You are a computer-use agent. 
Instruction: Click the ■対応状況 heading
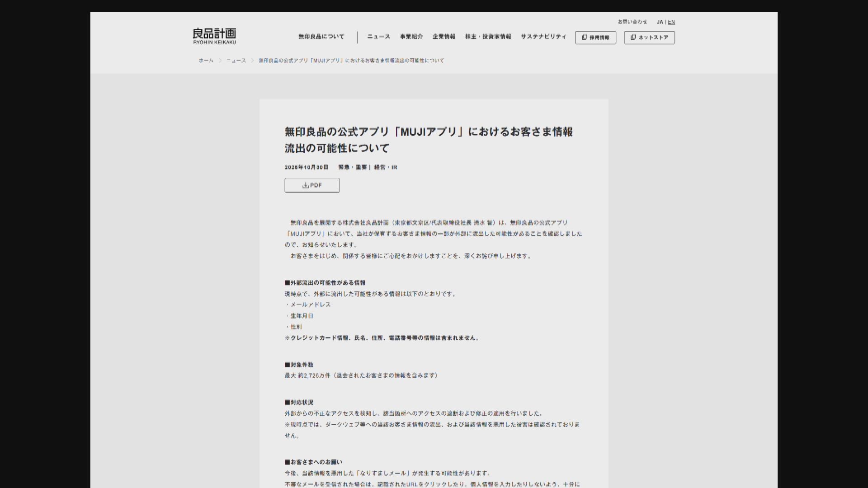pos(299,402)
